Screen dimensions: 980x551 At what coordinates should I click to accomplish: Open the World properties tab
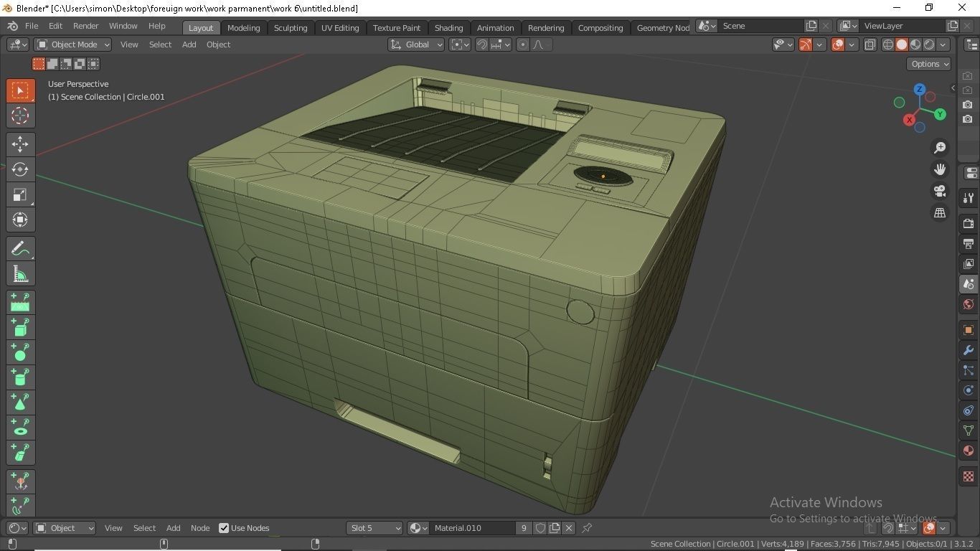coord(969,304)
